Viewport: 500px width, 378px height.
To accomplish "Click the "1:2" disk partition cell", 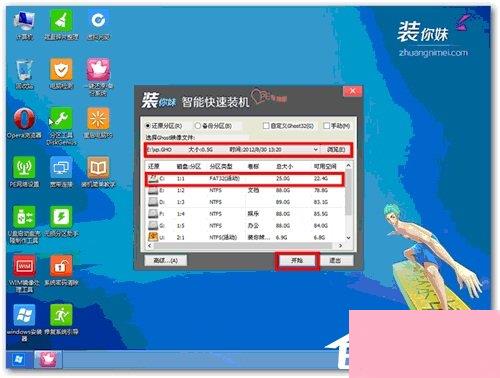I will pos(181,190).
